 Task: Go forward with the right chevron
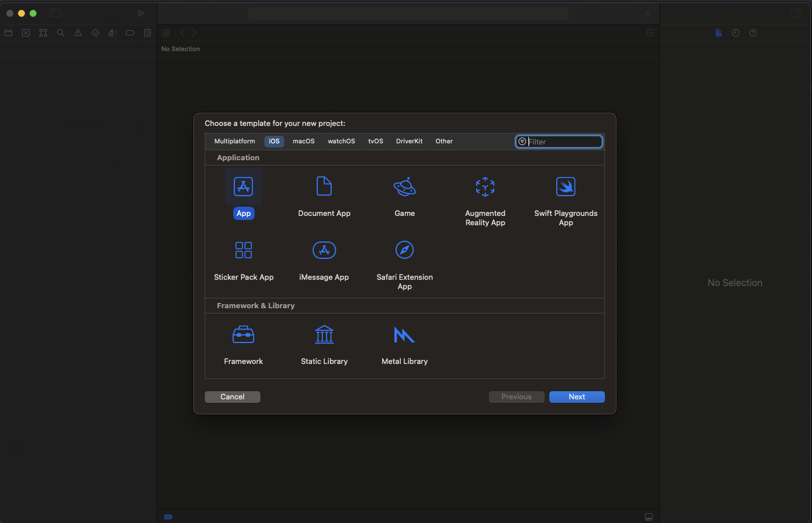point(194,33)
